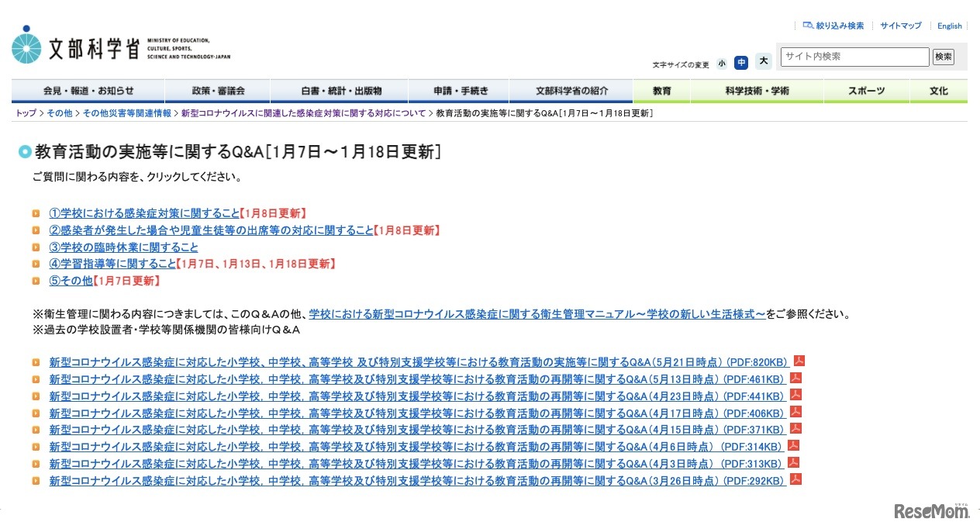This screenshot has width=980, height=529.
Task: Open the スポーツ section in the navigation bar
Action: (865, 91)
